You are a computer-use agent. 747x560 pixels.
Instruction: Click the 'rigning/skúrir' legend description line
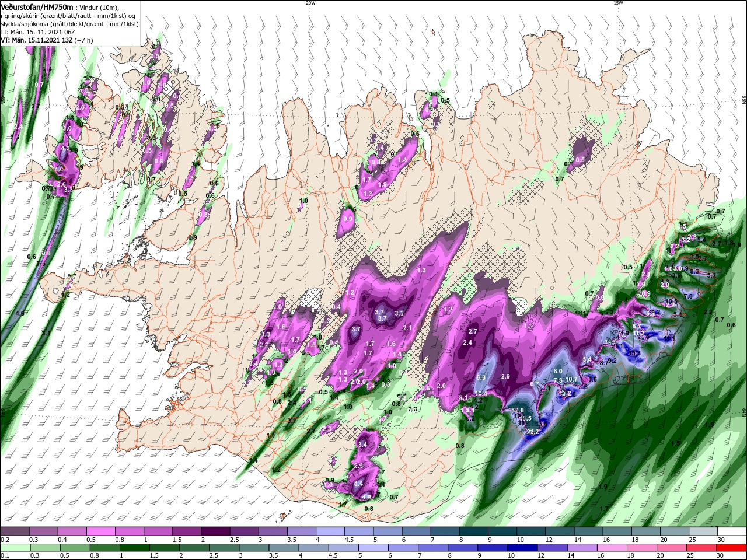68,15
